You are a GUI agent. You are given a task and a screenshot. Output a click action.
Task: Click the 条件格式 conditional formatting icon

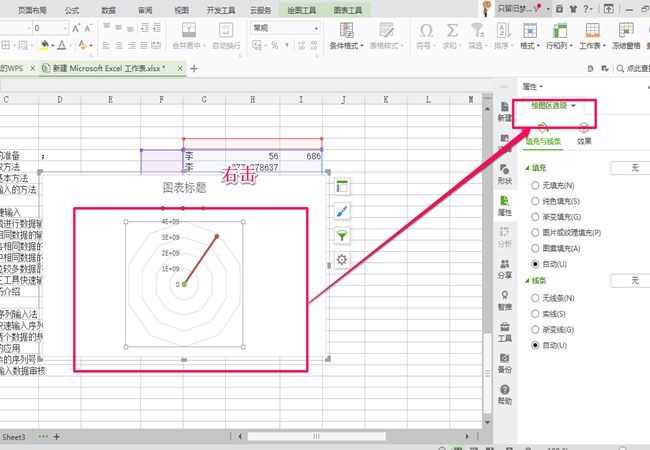click(x=346, y=30)
